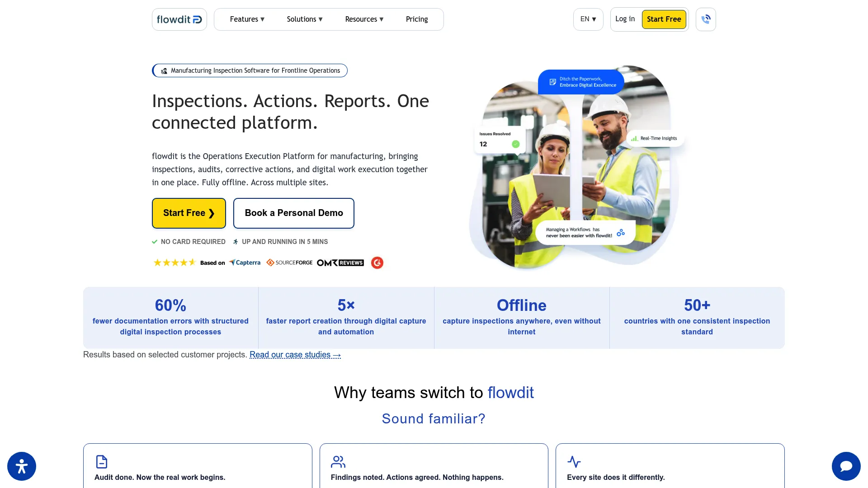Image resolution: width=868 pixels, height=488 pixels.
Task: Open the EN language selector
Action: (588, 19)
